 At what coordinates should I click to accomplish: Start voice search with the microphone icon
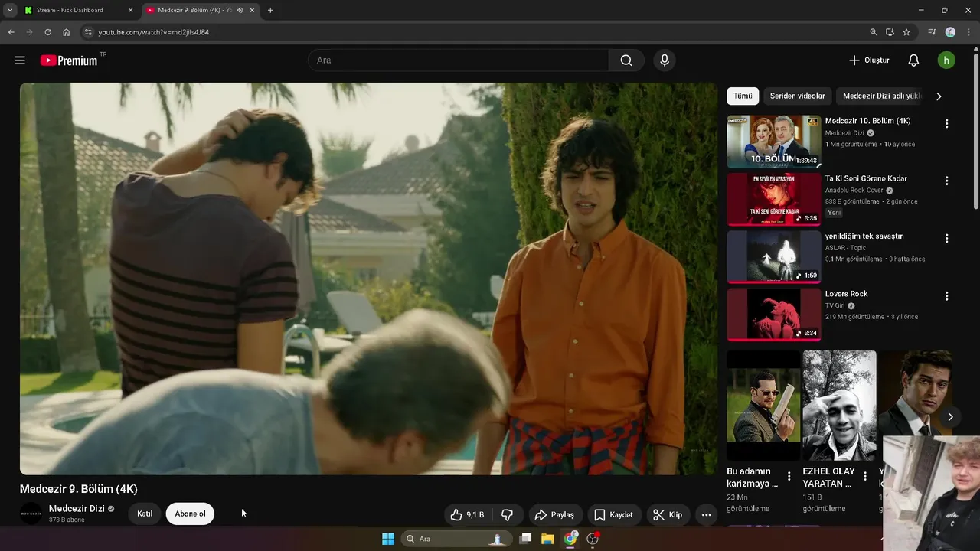[x=665, y=60]
